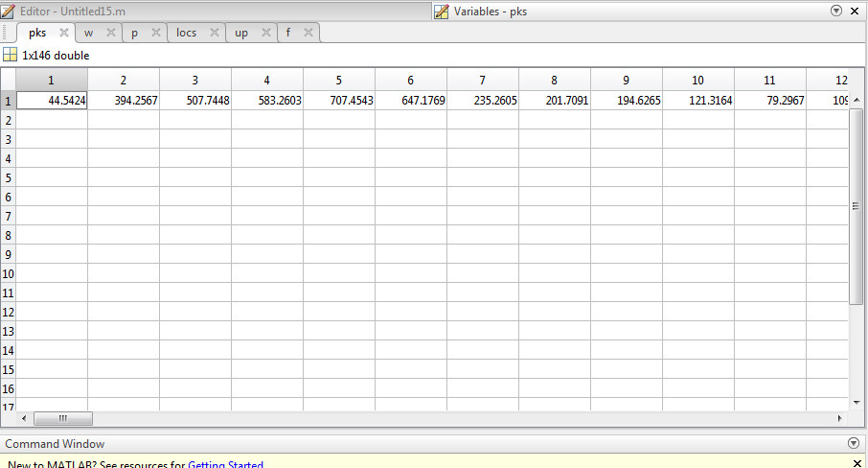The width and height of the screenshot is (868, 468).
Task: Select column 5 header in the variable grid
Action: pyautogui.click(x=339, y=80)
